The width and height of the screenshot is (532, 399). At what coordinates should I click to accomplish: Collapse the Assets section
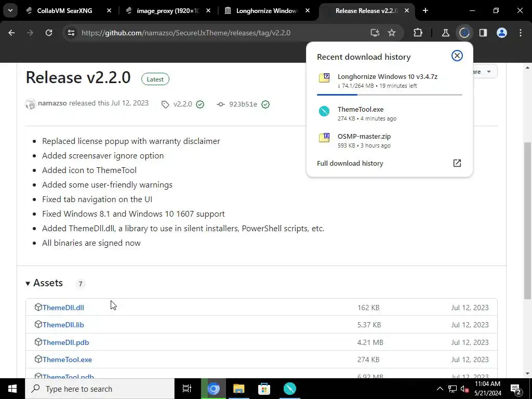point(28,283)
